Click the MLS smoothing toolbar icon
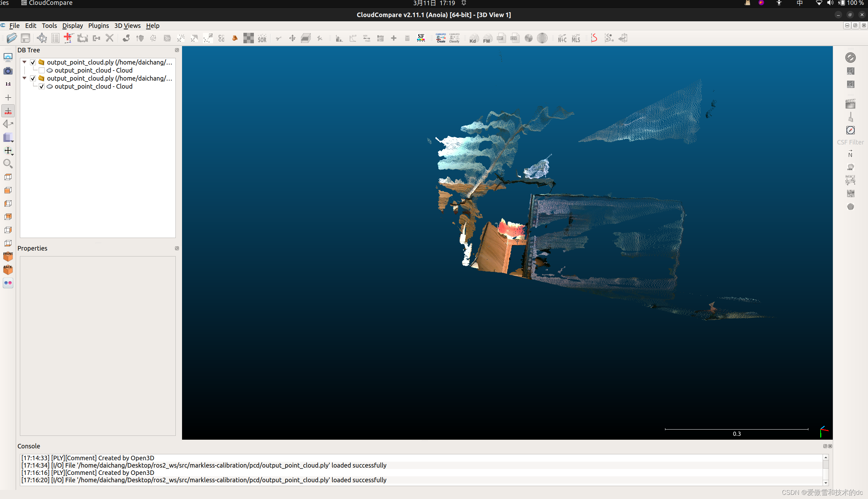 [576, 38]
